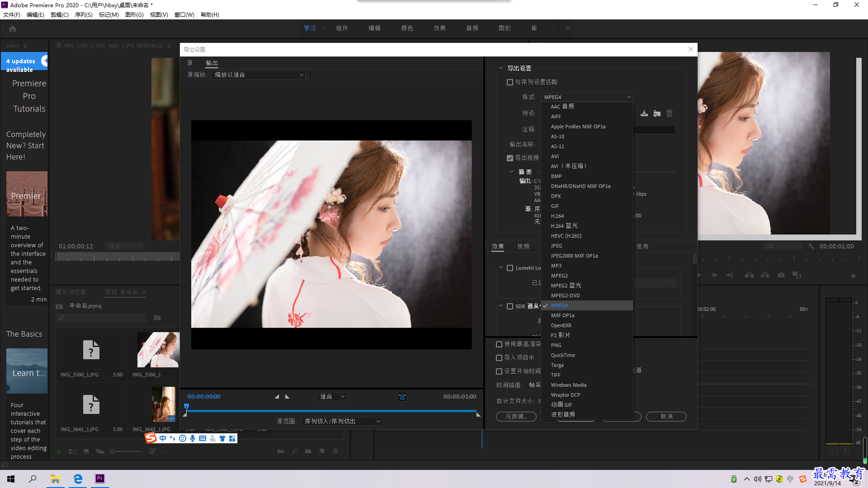Click the set out point marker icon

click(x=287, y=397)
